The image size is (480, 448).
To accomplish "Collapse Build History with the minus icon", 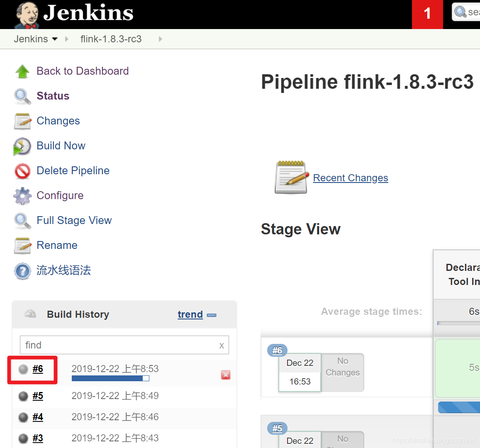I will pyautogui.click(x=212, y=315).
